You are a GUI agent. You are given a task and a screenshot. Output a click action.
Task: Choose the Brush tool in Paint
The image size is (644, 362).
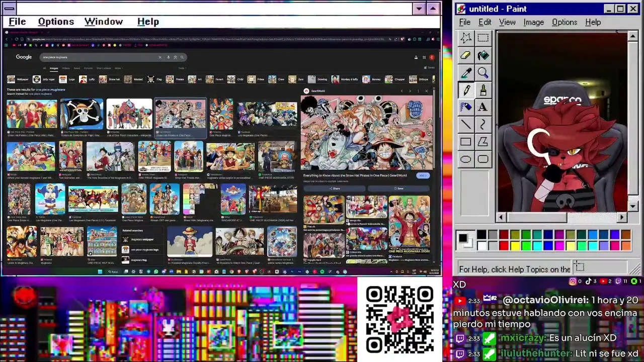click(483, 90)
